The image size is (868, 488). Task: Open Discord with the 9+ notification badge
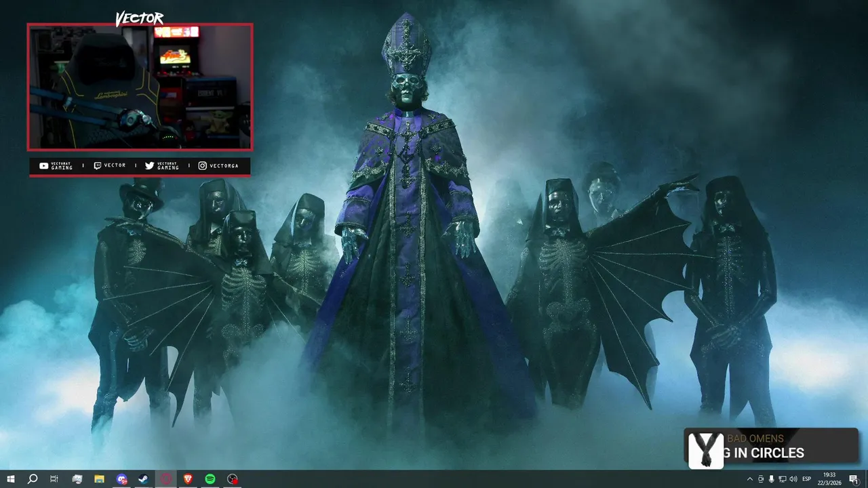pos(121,479)
